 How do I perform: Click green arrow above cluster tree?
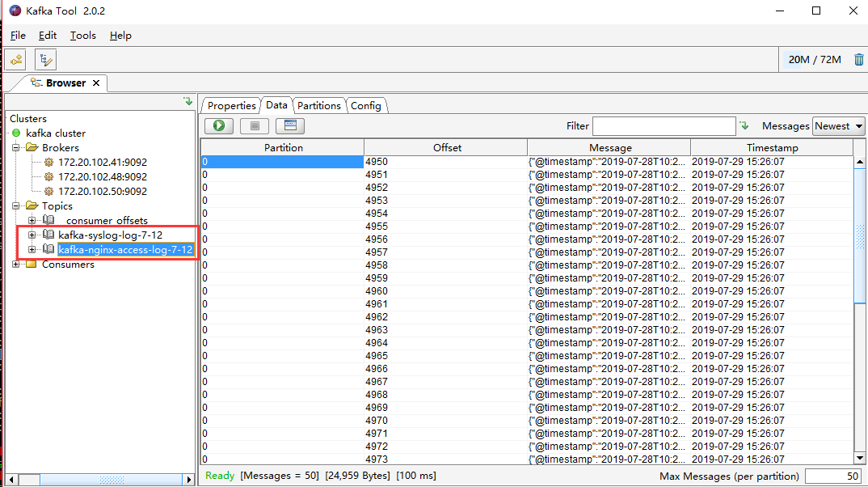point(188,102)
